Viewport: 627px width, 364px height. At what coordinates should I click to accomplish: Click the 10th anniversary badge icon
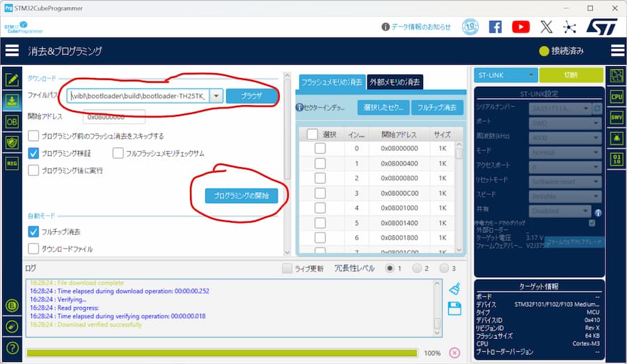pos(470,27)
